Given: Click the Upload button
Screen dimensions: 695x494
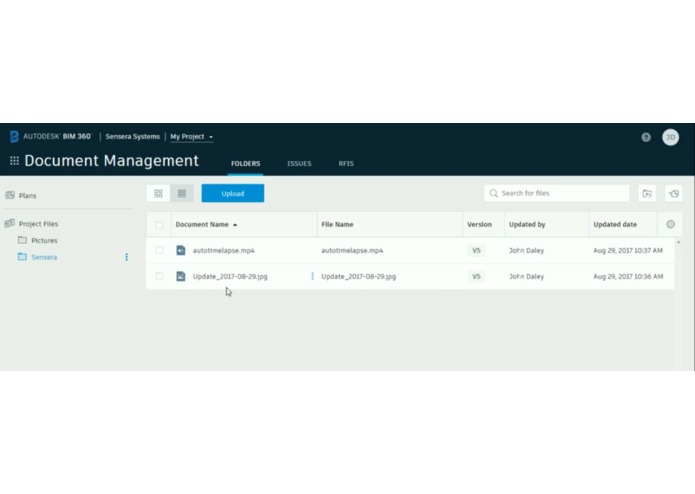Looking at the screenshot, I should [233, 193].
